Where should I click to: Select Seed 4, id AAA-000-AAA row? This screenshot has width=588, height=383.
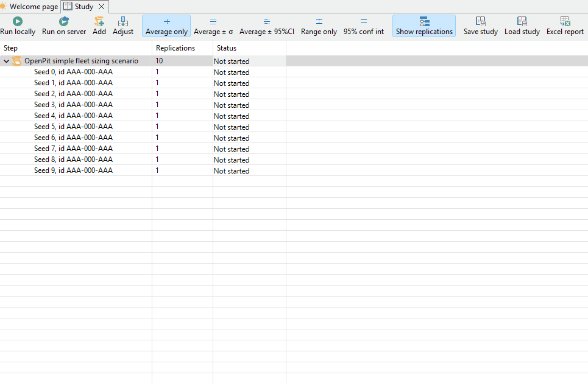pos(294,116)
